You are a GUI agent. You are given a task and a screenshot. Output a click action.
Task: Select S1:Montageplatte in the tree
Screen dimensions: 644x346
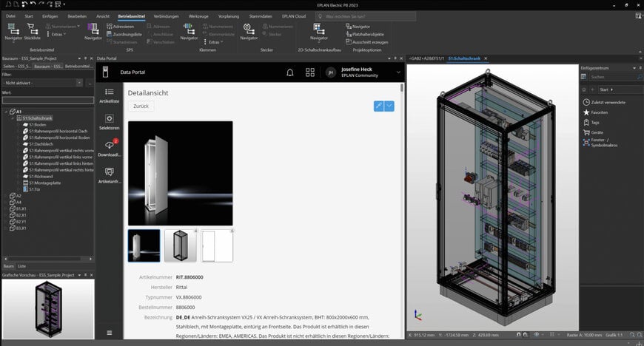click(44, 183)
